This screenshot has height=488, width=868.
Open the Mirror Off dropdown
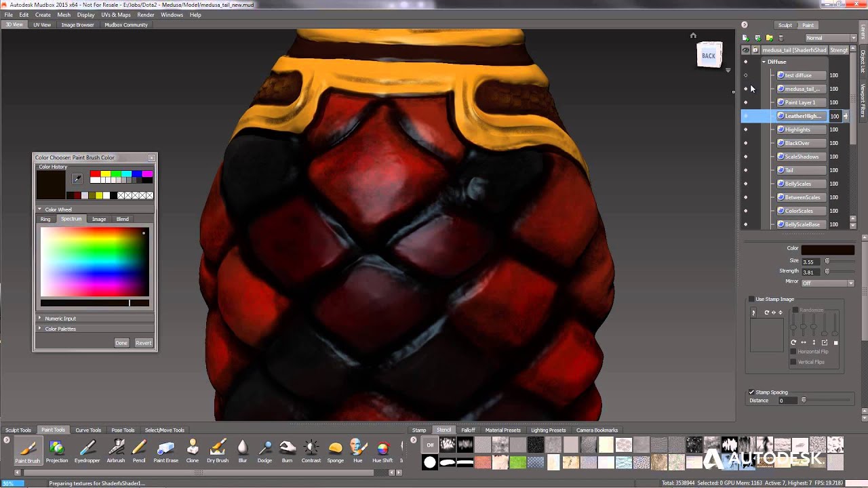click(827, 283)
